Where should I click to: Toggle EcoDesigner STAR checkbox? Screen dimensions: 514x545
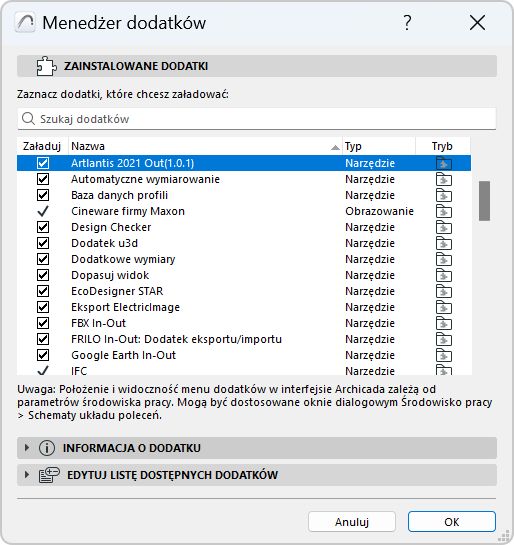pos(43,291)
